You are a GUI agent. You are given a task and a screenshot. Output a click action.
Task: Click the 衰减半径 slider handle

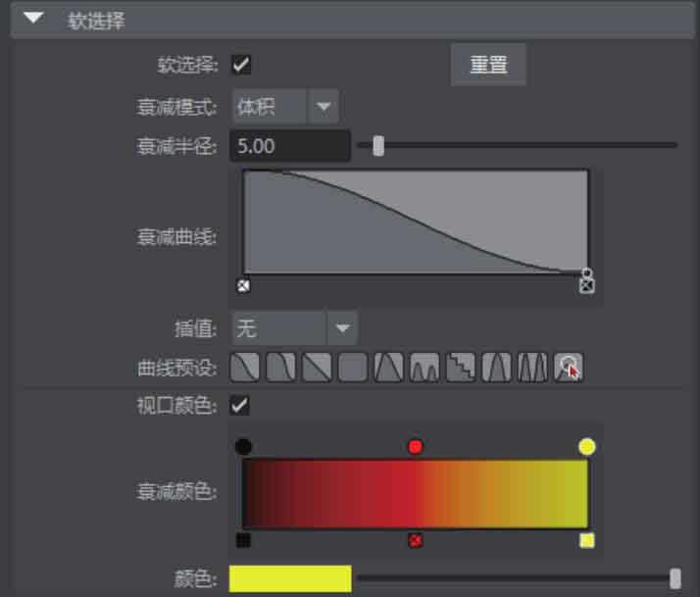pos(378,146)
